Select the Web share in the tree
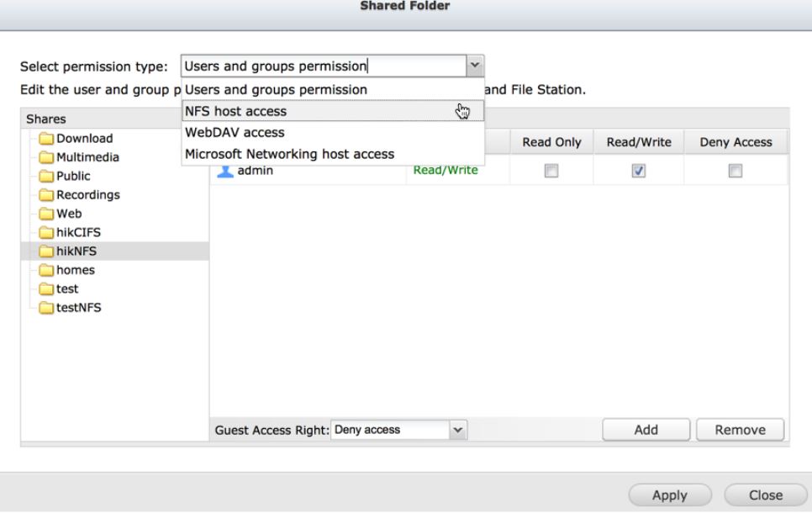The image size is (812, 513). click(69, 214)
